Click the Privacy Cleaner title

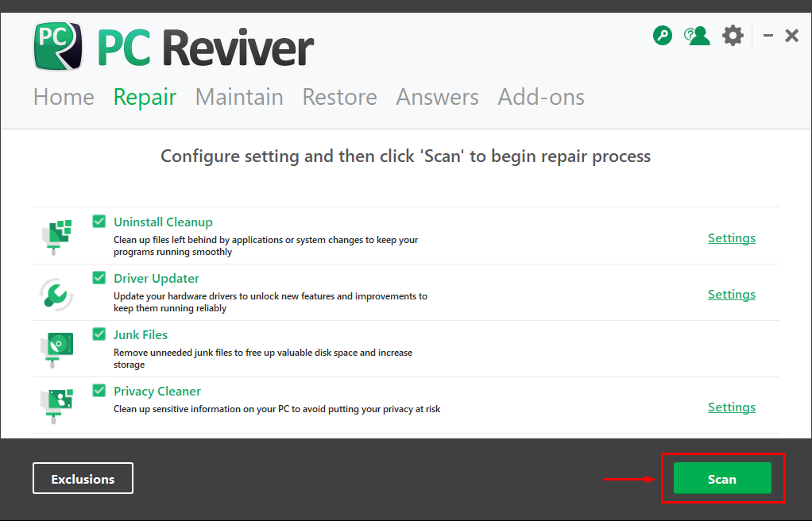coord(157,392)
